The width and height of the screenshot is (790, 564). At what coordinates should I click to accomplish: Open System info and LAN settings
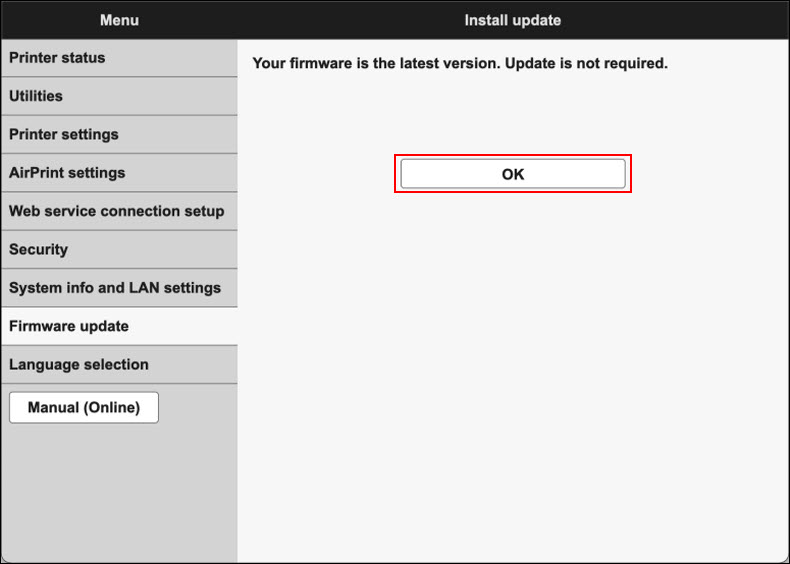pos(115,288)
